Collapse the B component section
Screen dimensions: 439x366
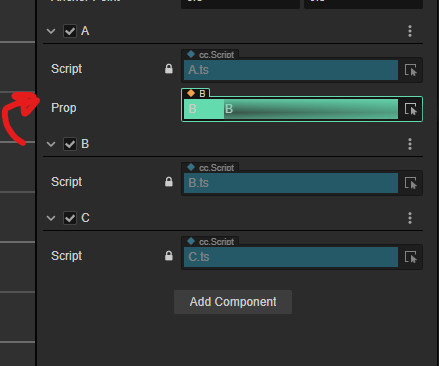[x=51, y=144]
